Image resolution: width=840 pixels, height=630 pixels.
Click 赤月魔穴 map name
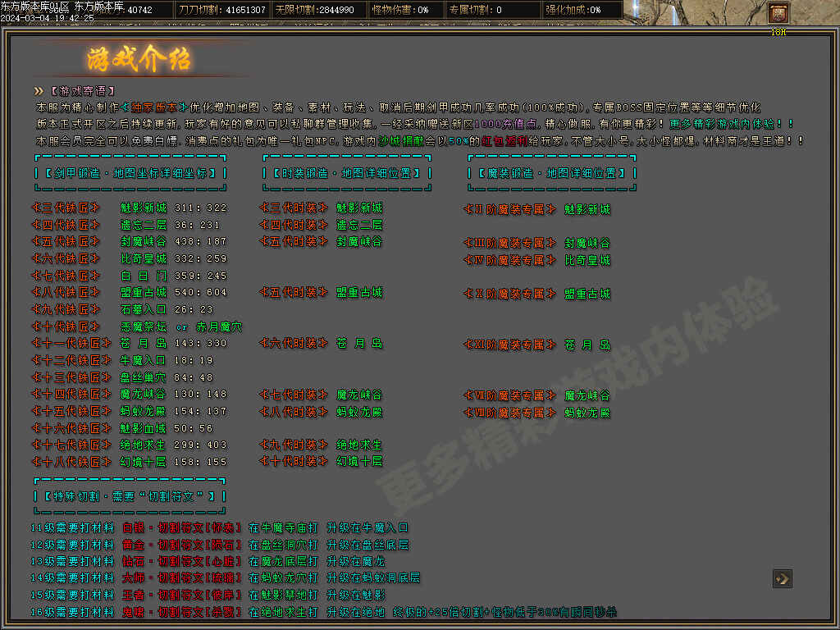[219, 326]
